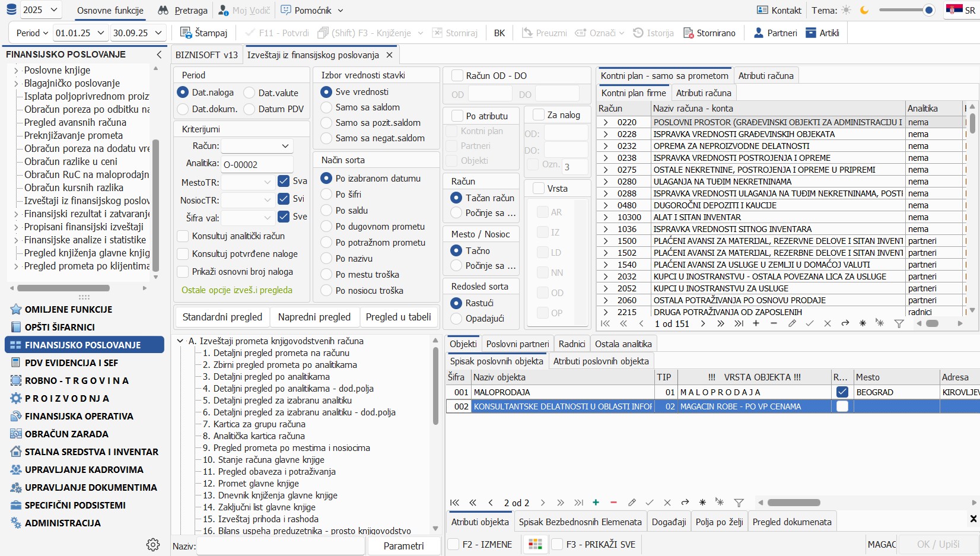Open the Kontakt card icon
The width and height of the screenshot is (980, 556).
tap(762, 10)
